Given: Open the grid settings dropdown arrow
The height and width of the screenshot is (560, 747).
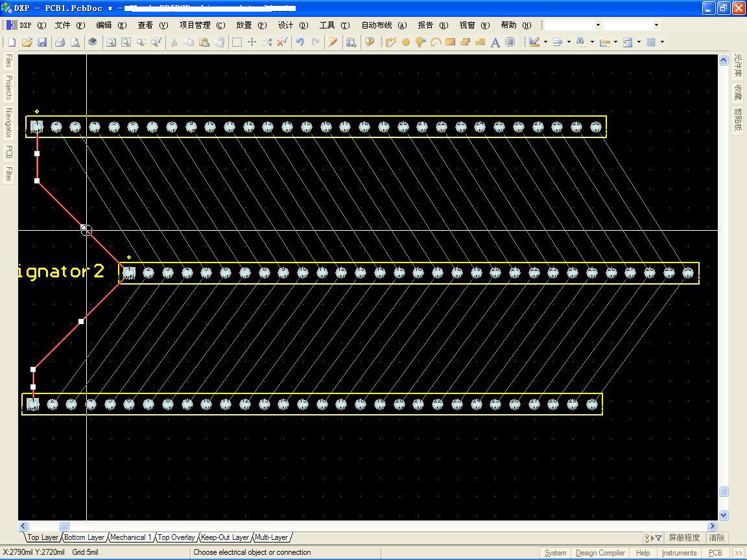Looking at the screenshot, I should (662, 42).
